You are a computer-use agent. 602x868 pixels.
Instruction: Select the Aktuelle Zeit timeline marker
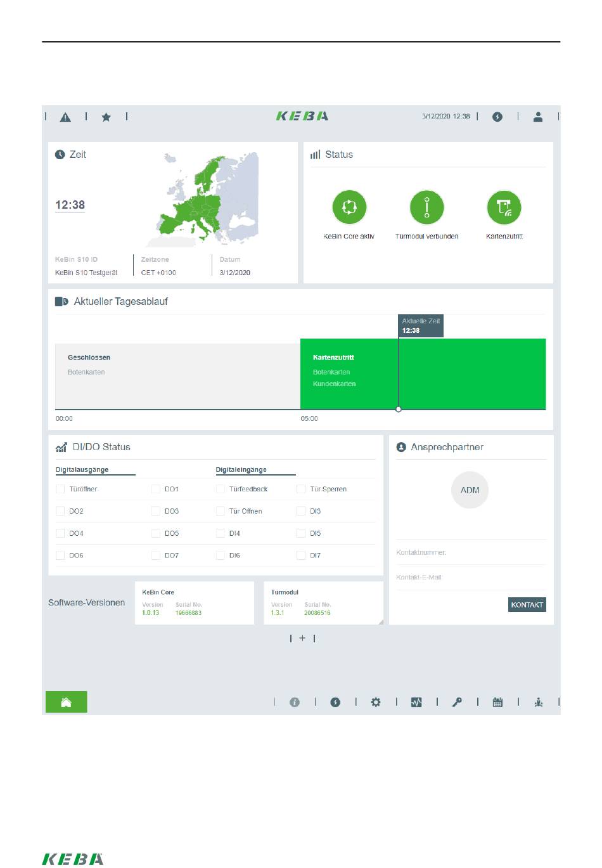(x=421, y=326)
